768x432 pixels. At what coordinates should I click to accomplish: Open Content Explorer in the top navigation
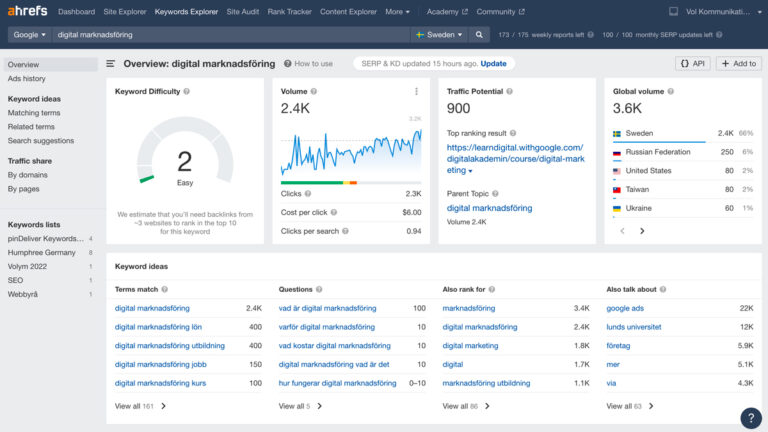(348, 11)
